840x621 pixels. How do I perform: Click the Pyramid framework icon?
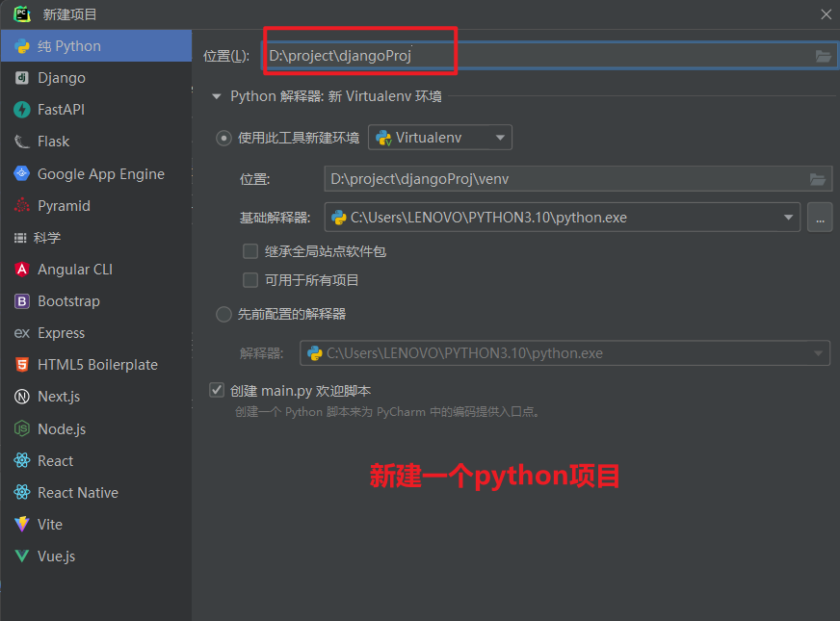[22, 206]
